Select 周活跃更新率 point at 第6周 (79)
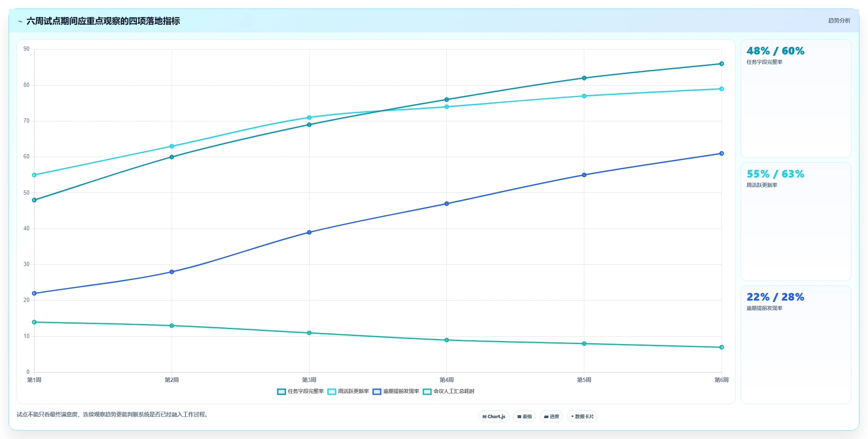Image resolution: width=868 pixels, height=439 pixels. coord(721,89)
